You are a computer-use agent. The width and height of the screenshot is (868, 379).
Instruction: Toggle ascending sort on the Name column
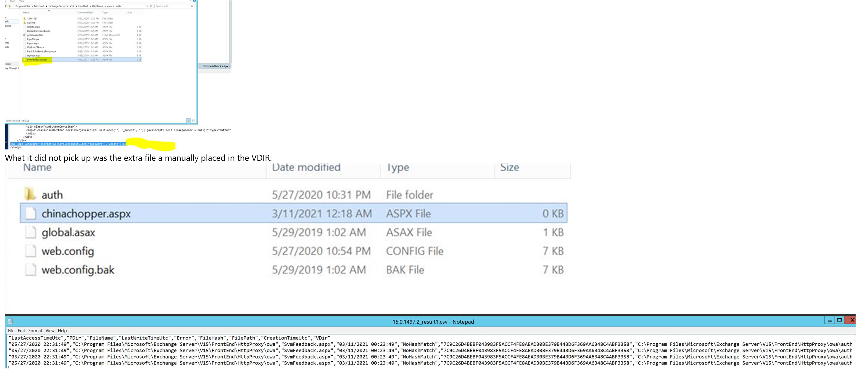(26, 12)
